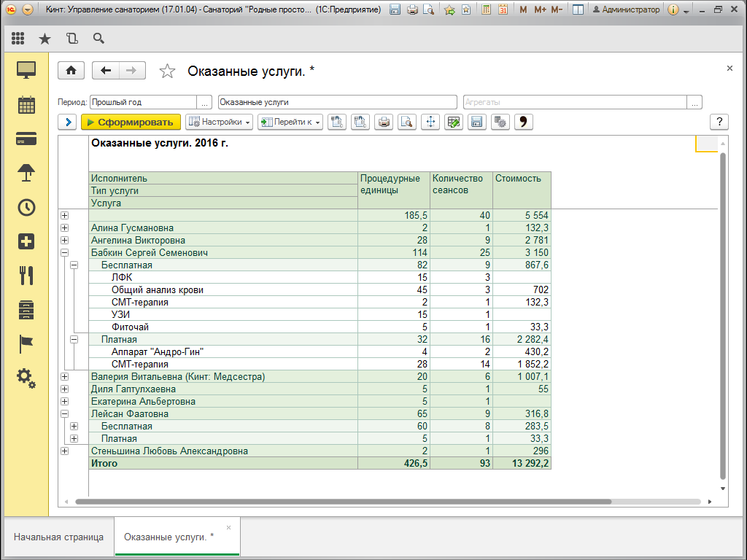747x560 pixels.
Task: Click the home button
Action: pos(71,70)
